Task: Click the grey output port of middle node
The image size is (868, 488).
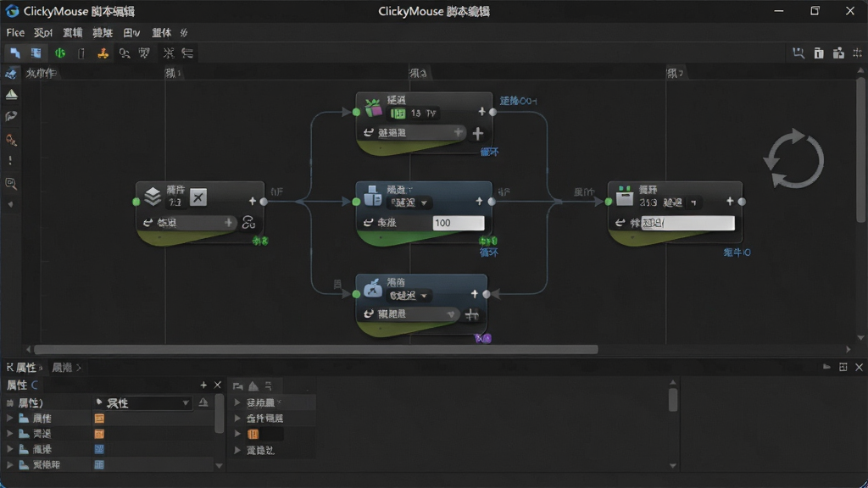Action: [492, 202]
